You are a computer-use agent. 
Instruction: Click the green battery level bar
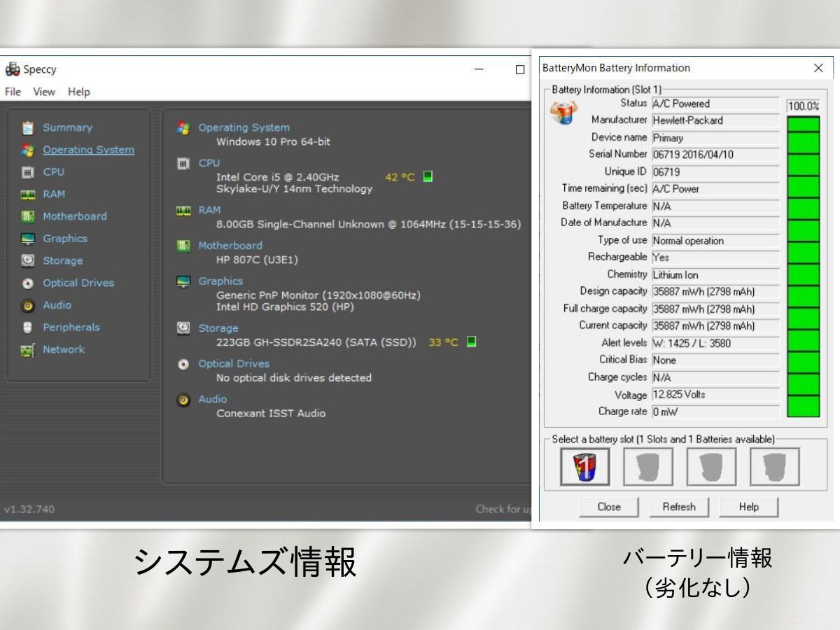803,267
